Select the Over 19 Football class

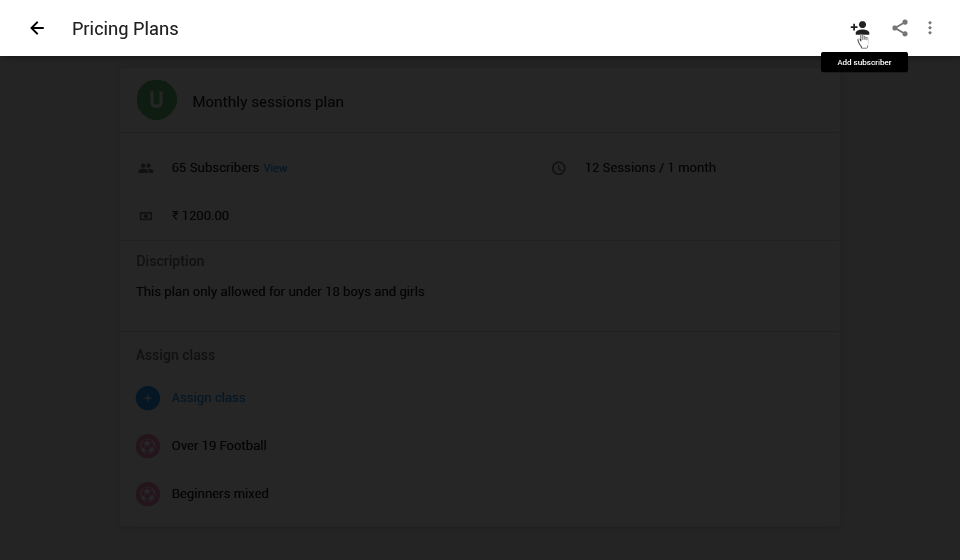pos(218,445)
